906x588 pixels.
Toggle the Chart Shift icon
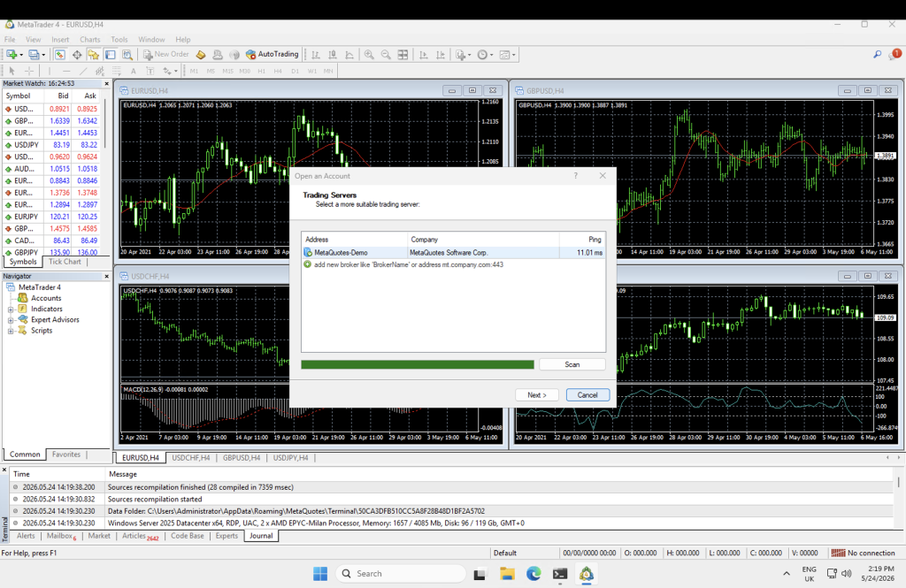pyautogui.click(x=441, y=54)
